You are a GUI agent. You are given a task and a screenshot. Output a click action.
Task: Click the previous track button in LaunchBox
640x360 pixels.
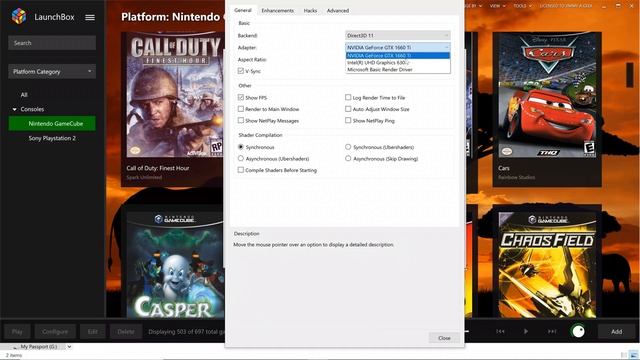click(x=500, y=331)
